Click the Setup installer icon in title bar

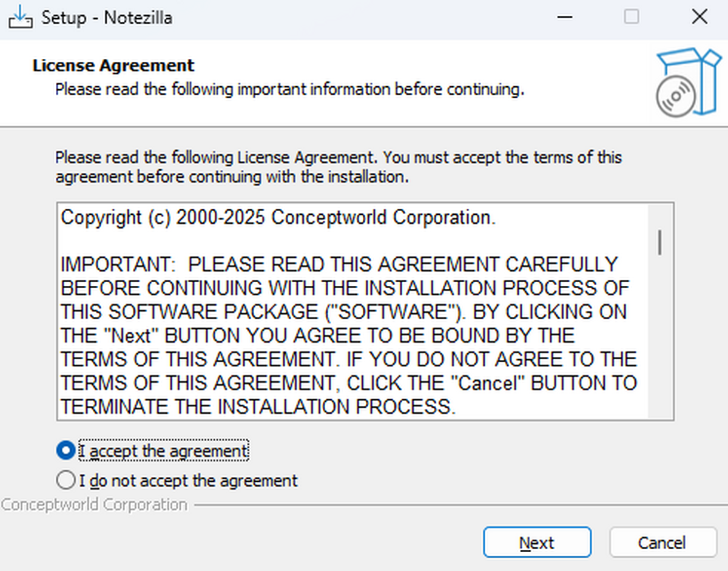pyautogui.click(x=19, y=17)
